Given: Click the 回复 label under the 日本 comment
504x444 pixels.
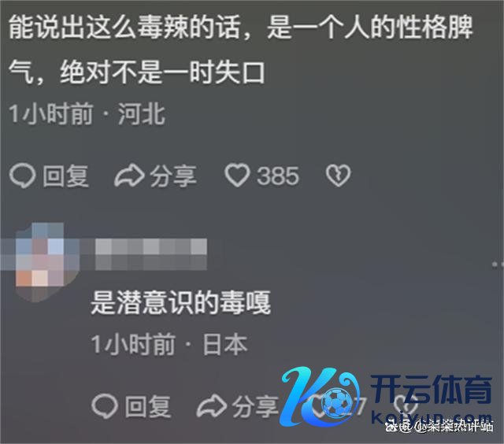Looking at the screenshot, I should [x=148, y=407].
